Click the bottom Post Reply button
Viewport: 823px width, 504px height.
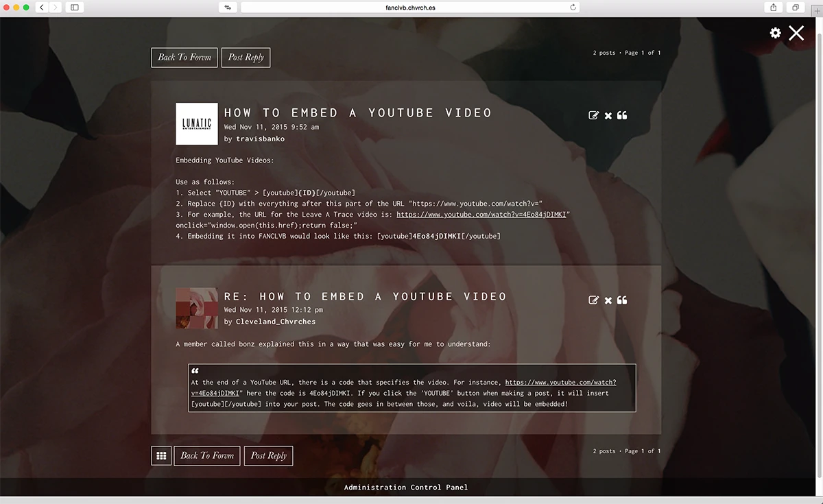pyautogui.click(x=268, y=455)
